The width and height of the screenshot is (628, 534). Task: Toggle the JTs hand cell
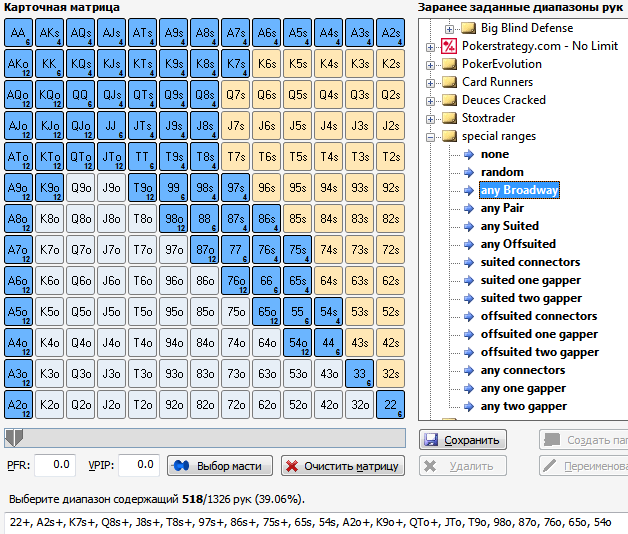pyautogui.click(x=143, y=126)
